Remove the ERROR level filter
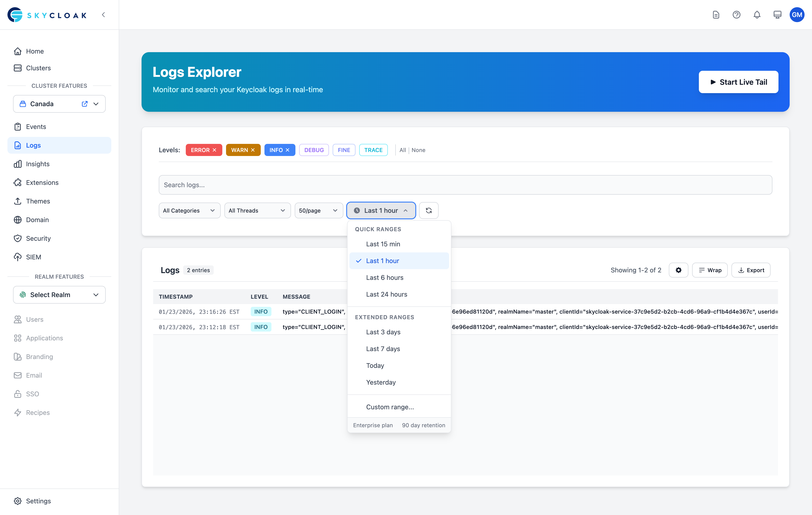 pyautogui.click(x=214, y=150)
